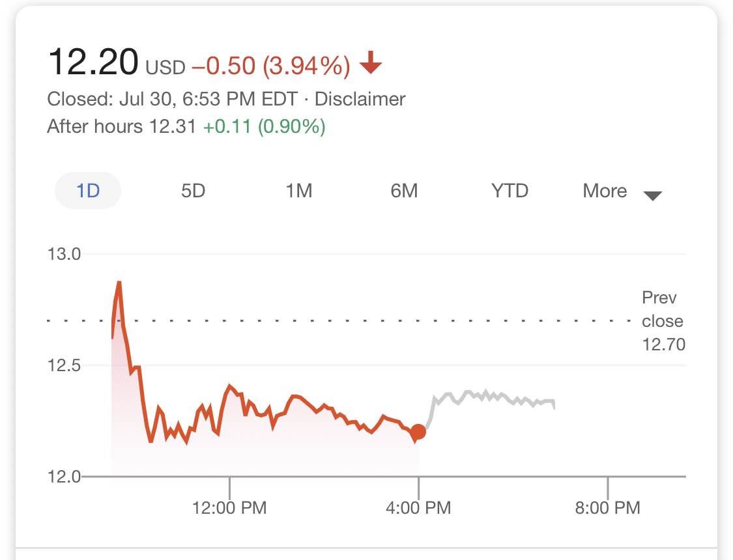
Task: Click the More menu chevron arrow
Action: coord(653,194)
